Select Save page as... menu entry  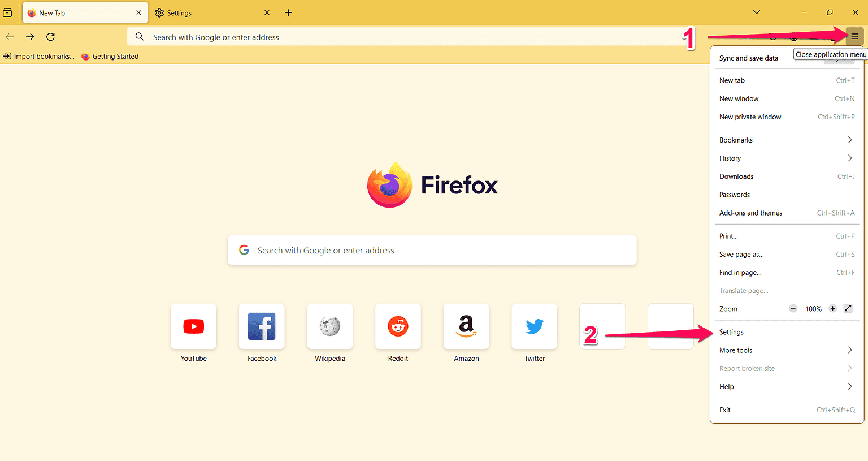tap(787, 255)
